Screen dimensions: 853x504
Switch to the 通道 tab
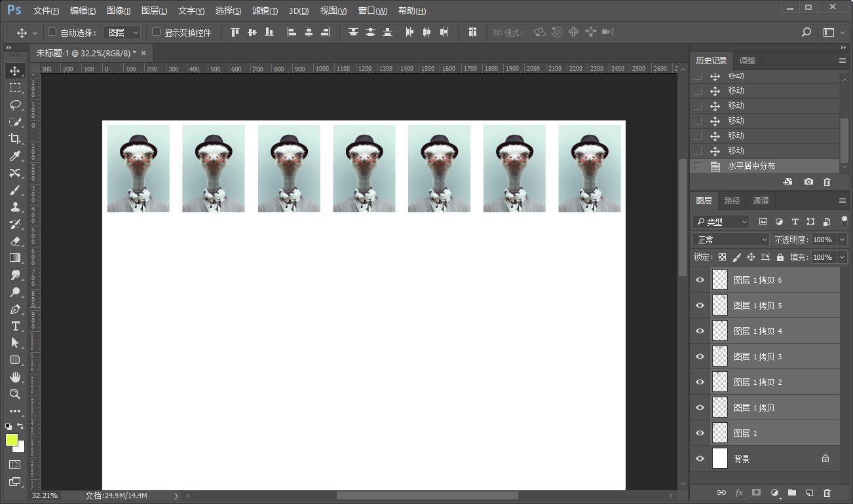761,200
